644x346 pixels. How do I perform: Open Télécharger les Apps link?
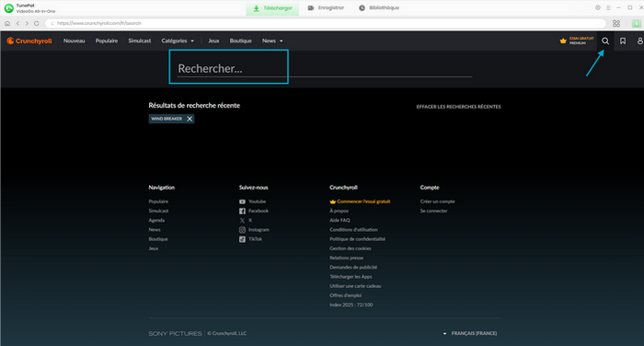351,277
